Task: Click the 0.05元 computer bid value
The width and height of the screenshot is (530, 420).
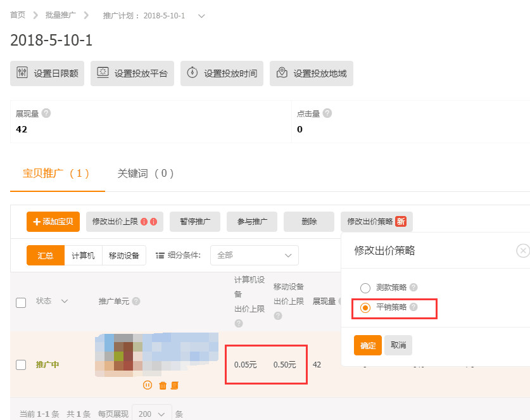Action: click(246, 364)
